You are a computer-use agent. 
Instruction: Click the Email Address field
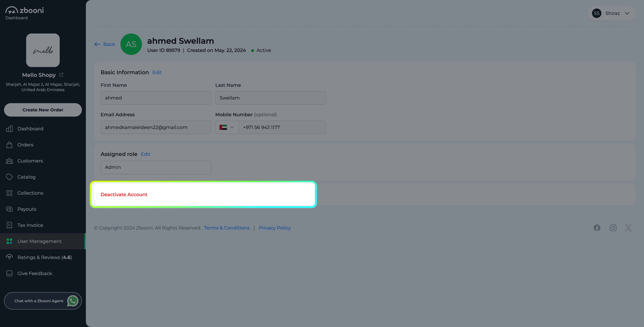(x=156, y=127)
